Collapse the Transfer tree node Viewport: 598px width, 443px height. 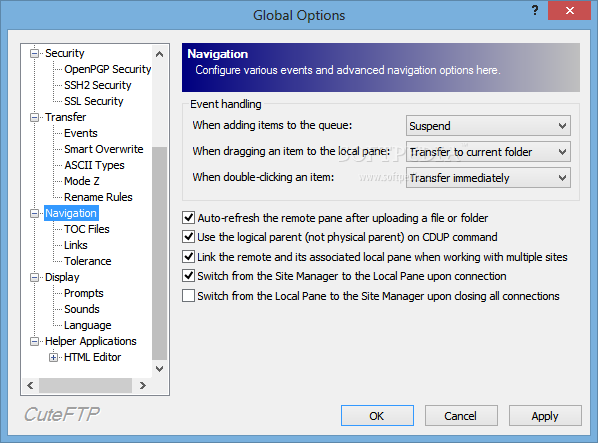[34, 117]
